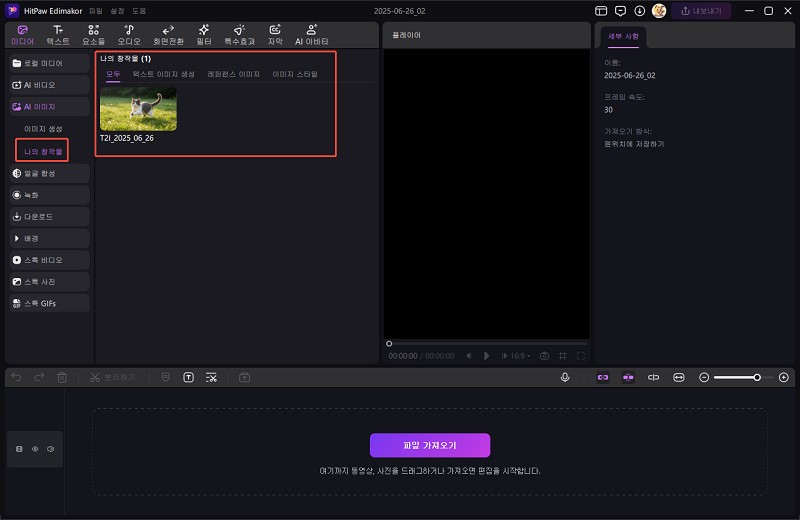The height and width of the screenshot is (520, 800).
Task: Toggle the purple magnetic snapping icon
Action: coord(628,377)
